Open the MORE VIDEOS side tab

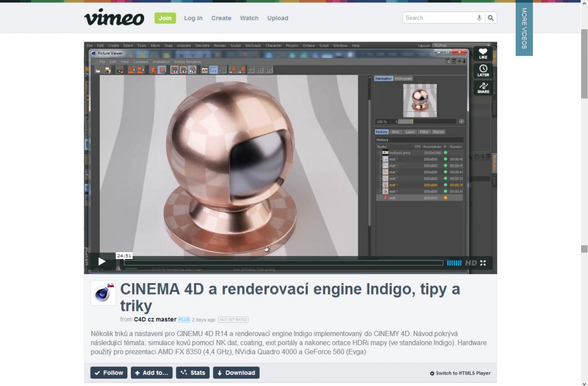[x=524, y=28]
